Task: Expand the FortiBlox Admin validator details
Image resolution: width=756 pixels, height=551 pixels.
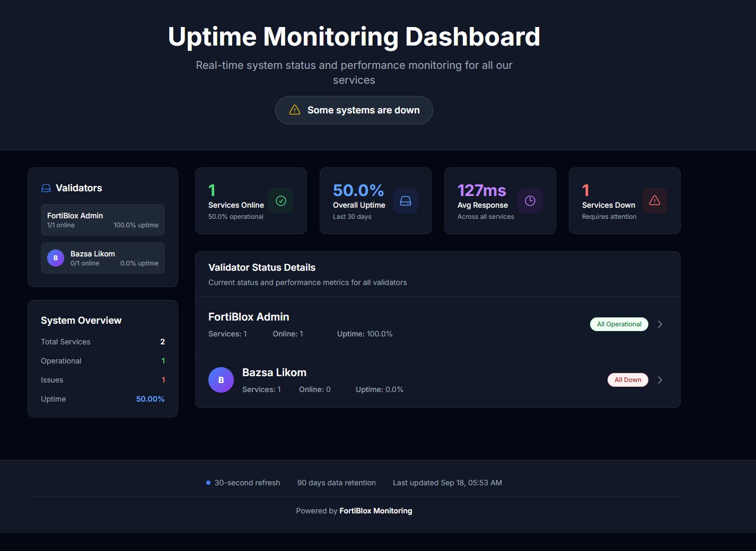Action: tap(660, 324)
